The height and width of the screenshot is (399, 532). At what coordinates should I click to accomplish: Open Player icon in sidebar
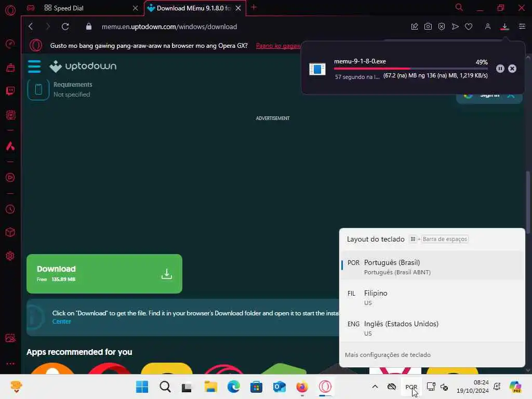[x=10, y=178]
